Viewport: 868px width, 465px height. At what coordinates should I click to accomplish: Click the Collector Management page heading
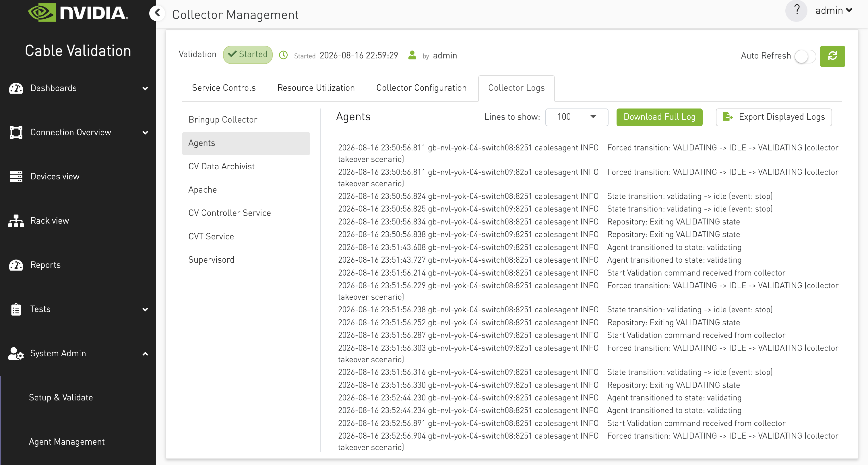tap(235, 14)
